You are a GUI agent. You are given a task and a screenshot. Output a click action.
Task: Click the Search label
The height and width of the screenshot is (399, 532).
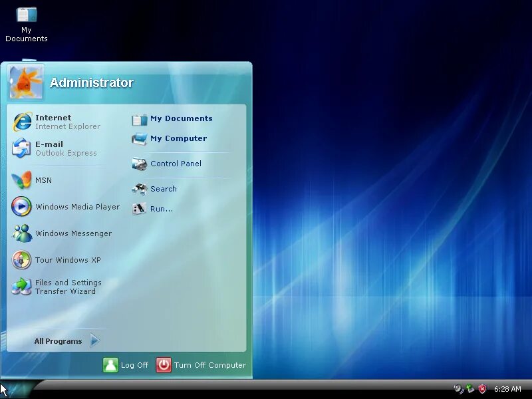[x=163, y=189]
